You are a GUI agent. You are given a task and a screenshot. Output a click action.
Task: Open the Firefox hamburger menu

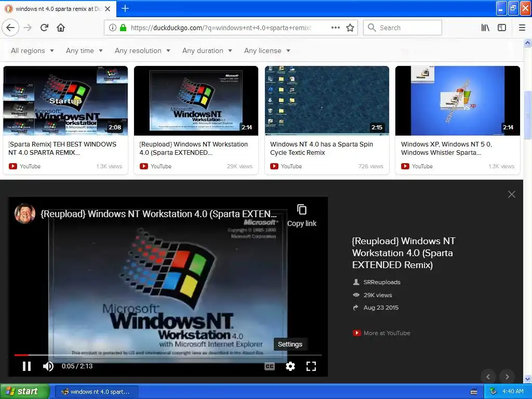522,28
